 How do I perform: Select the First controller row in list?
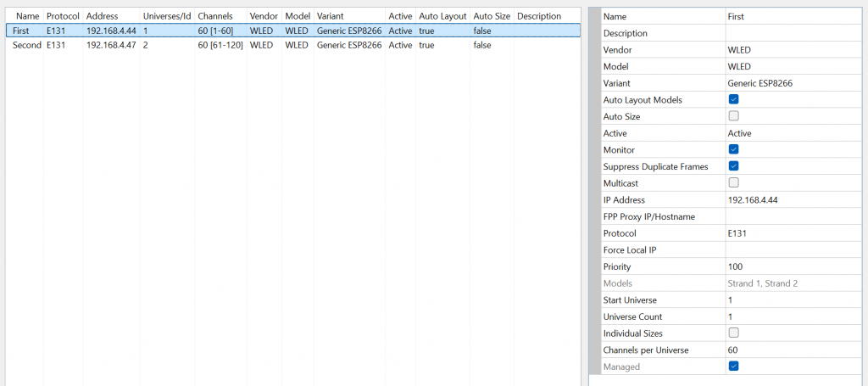pyautogui.click(x=21, y=31)
